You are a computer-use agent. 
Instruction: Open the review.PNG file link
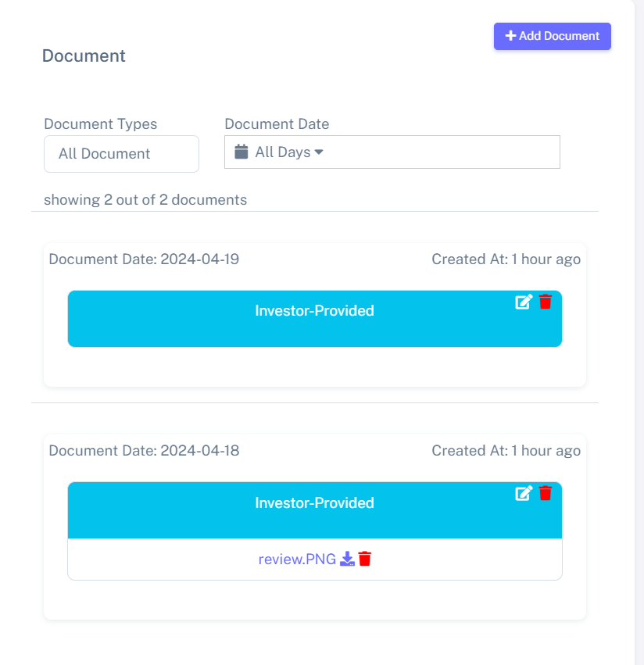pos(297,559)
